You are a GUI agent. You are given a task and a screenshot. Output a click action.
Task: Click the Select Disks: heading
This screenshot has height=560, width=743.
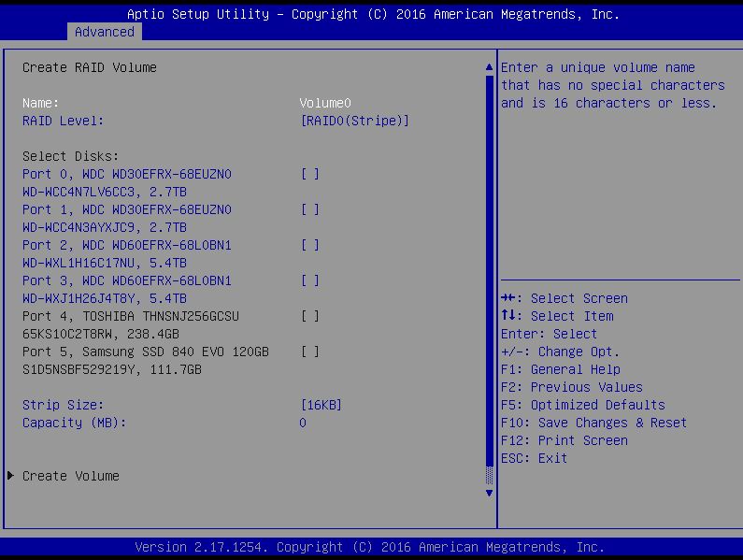click(71, 156)
